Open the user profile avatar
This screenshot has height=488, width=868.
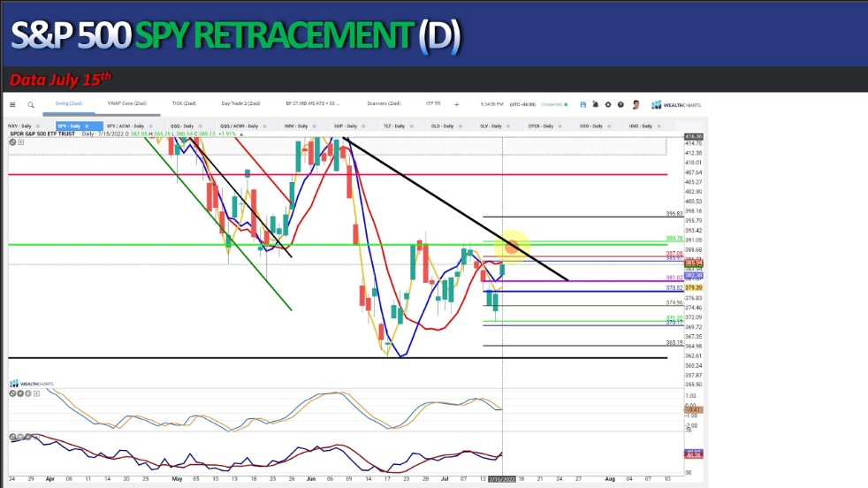coord(636,104)
